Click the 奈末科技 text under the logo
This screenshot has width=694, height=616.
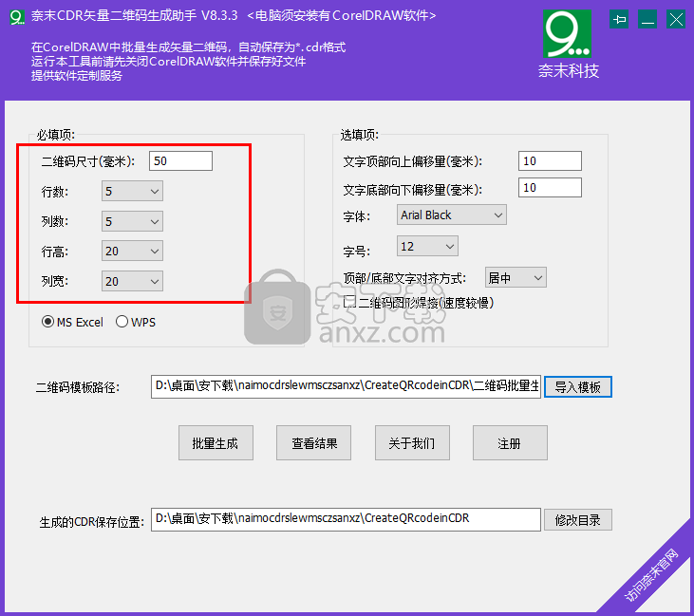coord(569,71)
